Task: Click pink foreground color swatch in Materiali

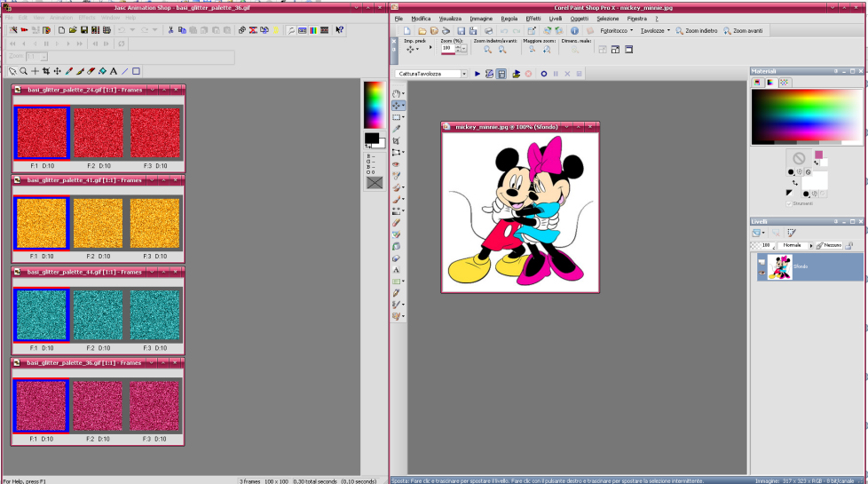Action: tap(818, 155)
